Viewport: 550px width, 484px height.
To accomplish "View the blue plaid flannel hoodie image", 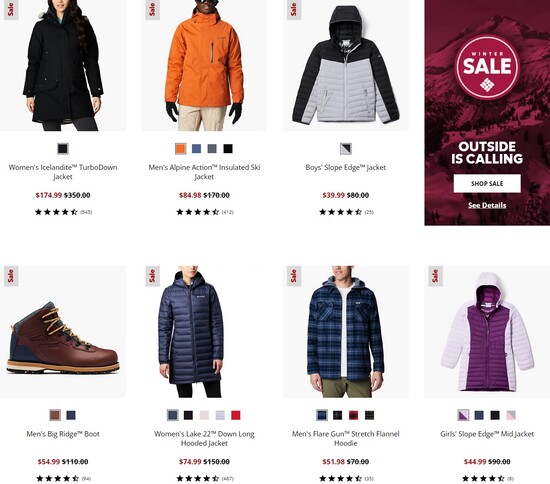I will coord(346,331).
